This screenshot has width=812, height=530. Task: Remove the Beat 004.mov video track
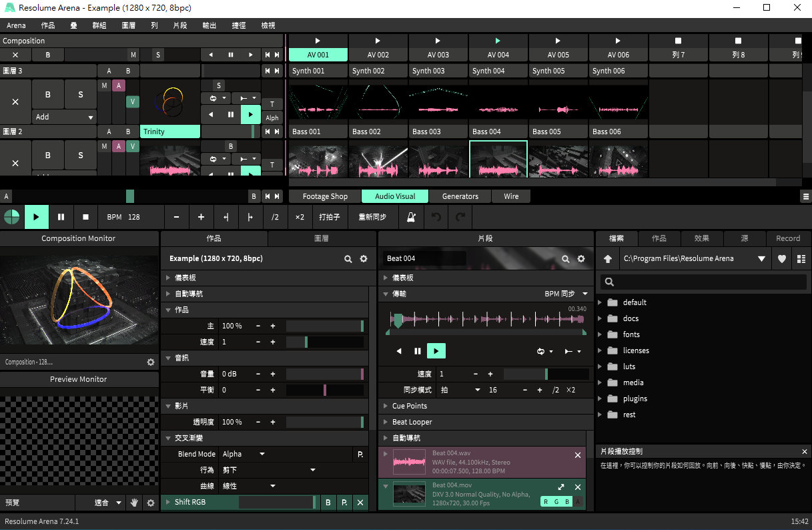point(578,487)
